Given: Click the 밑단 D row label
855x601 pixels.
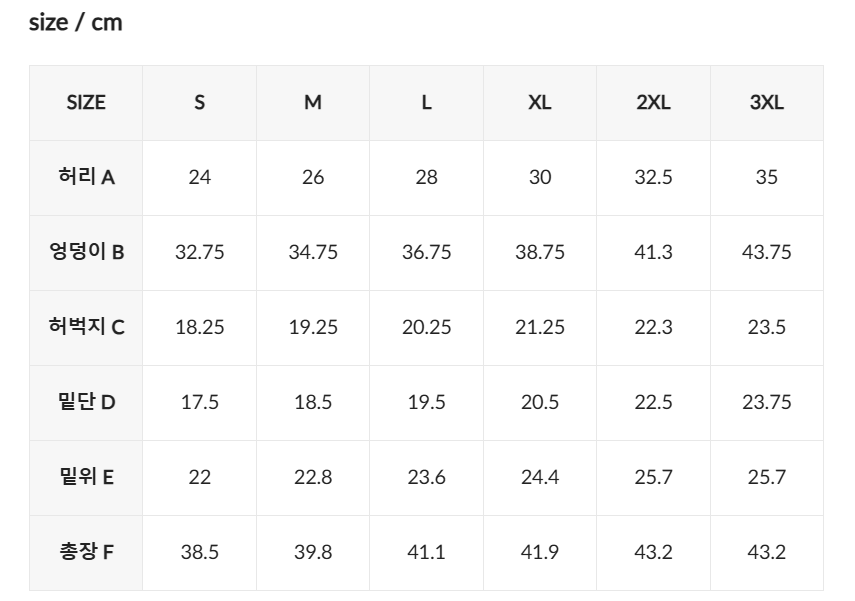Looking at the screenshot, I should [86, 402].
